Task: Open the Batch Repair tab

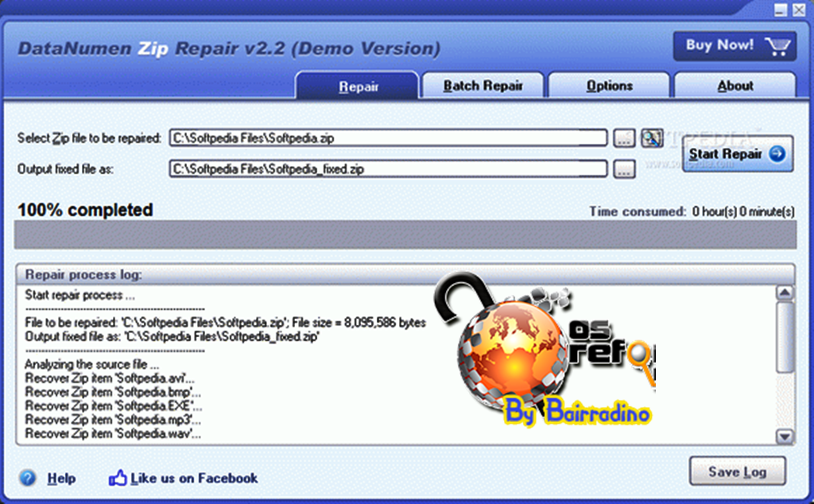Action: click(483, 86)
